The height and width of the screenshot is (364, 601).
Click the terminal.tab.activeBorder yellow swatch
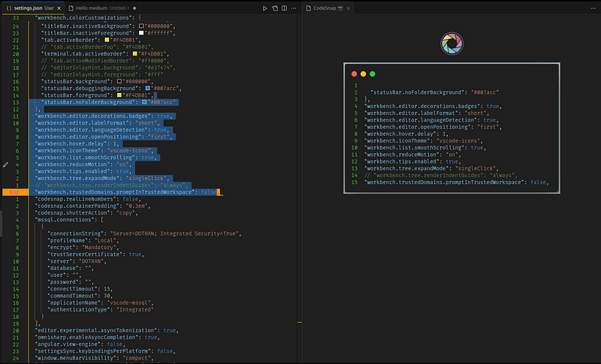click(135, 53)
